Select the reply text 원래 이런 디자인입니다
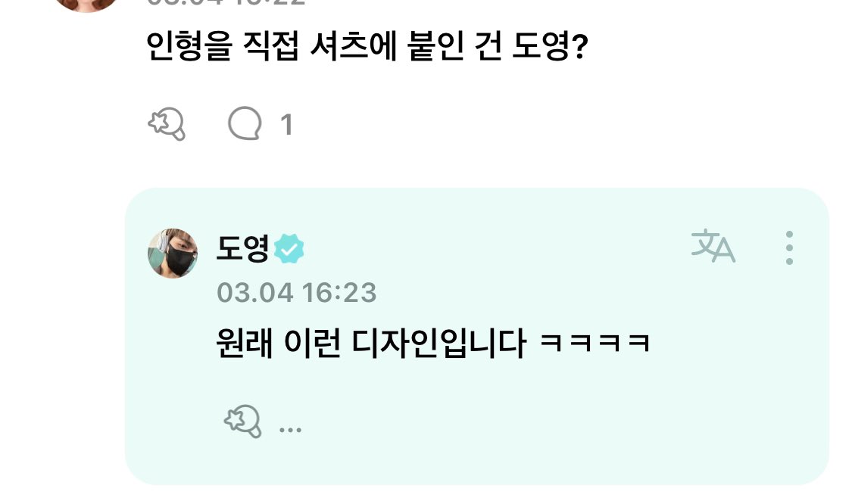The image size is (852, 504). [x=371, y=344]
